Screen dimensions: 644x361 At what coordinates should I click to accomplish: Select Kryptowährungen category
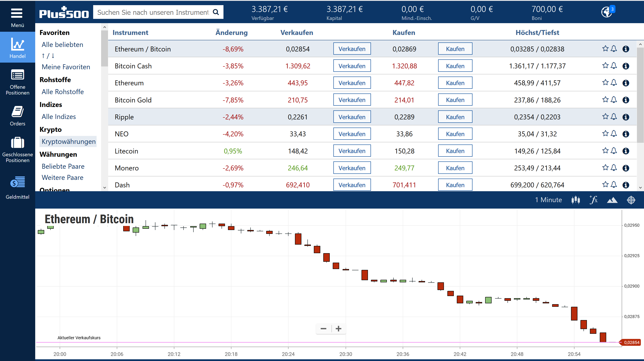coord(68,141)
